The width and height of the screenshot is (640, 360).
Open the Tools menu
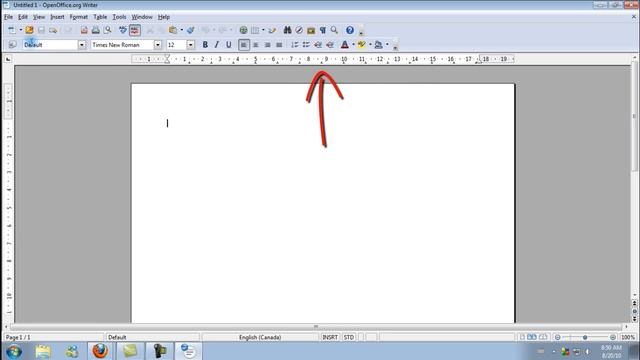[119, 17]
